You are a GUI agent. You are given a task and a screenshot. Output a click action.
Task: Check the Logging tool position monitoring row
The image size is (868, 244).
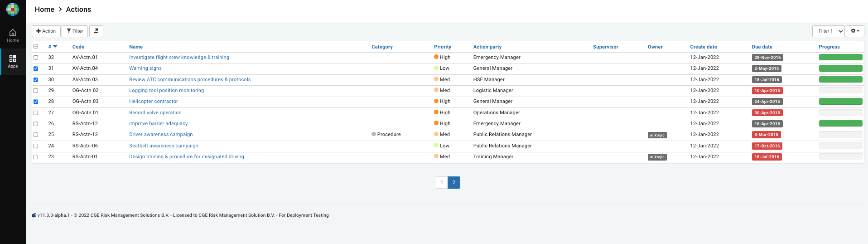[36, 91]
